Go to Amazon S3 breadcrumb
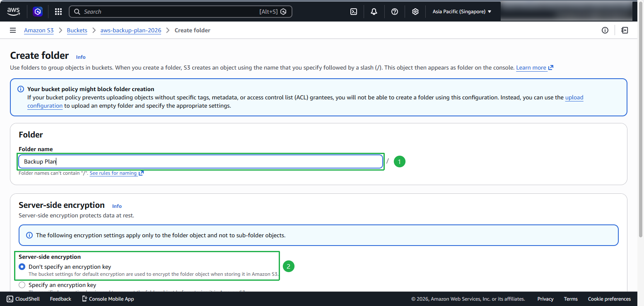The height and width of the screenshot is (306, 644). [39, 30]
